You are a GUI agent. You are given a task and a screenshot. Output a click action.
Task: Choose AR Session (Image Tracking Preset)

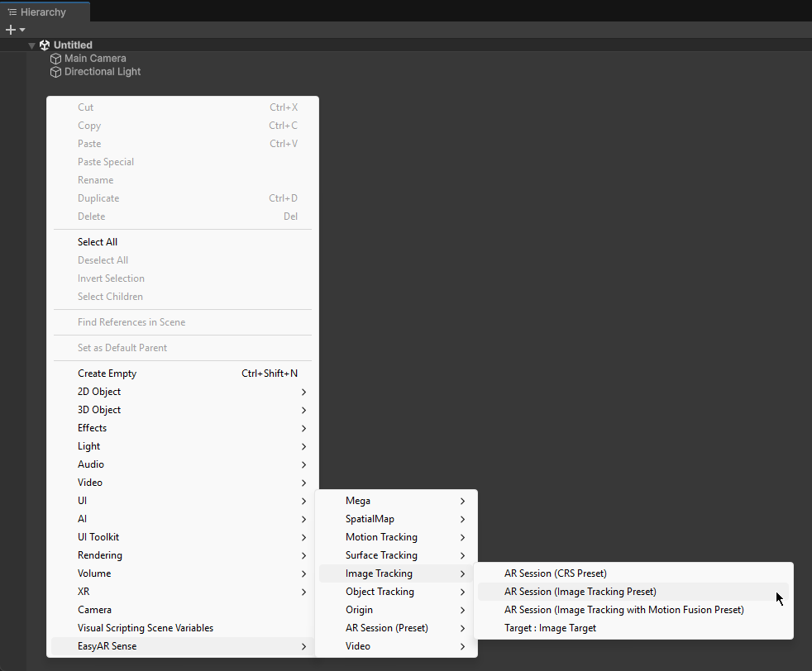click(x=580, y=592)
